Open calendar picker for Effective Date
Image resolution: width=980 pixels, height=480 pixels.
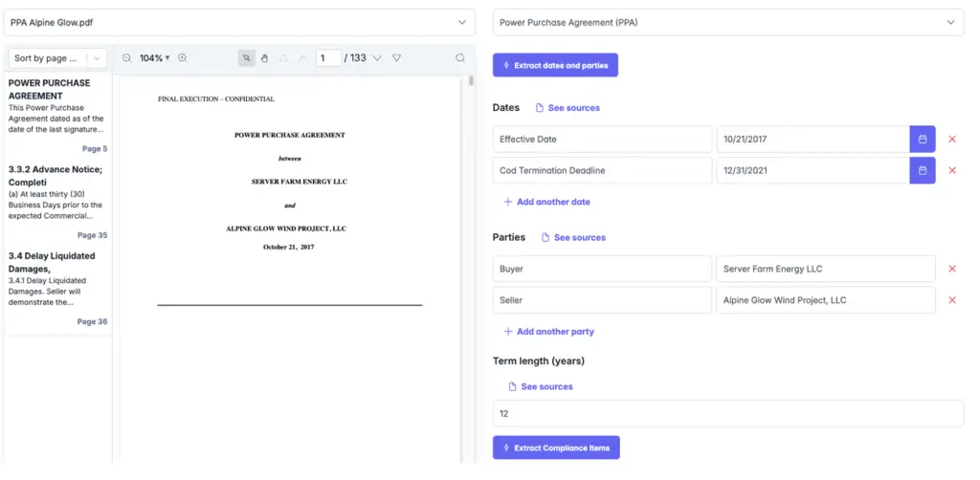(x=922, y=140)
